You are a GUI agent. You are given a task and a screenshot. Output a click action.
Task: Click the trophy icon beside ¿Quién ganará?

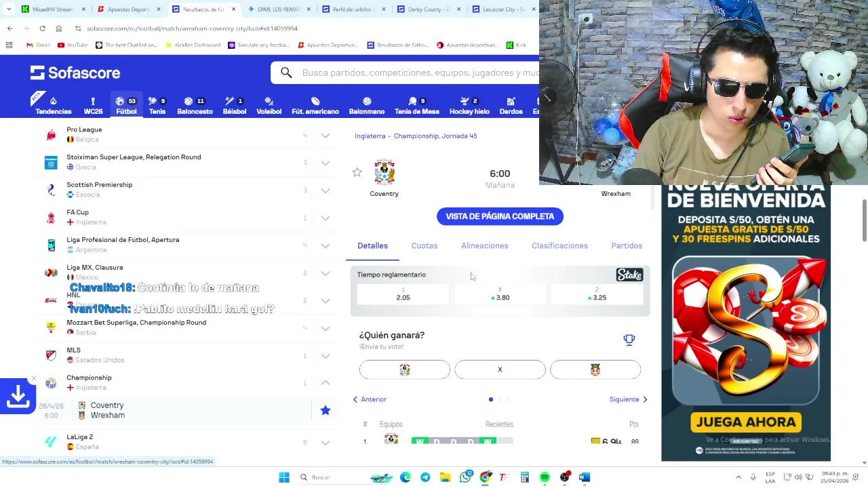click(629, 340)
